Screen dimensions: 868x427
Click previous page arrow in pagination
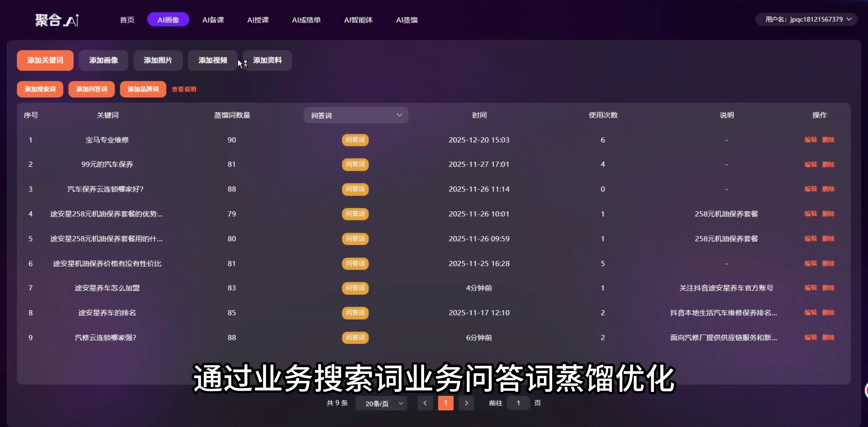425,403
